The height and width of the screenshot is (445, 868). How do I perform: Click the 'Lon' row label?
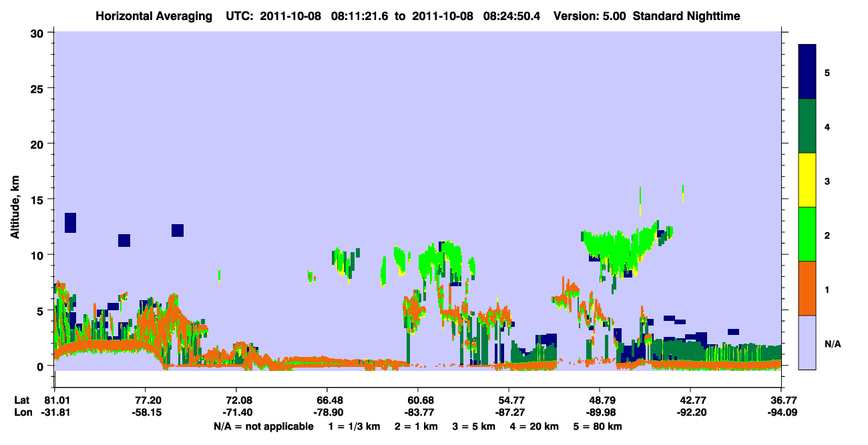[x=22, y=412]
